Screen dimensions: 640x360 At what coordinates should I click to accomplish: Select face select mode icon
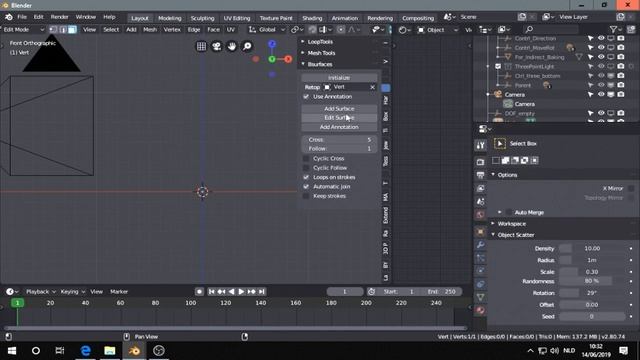pos(72,29)
